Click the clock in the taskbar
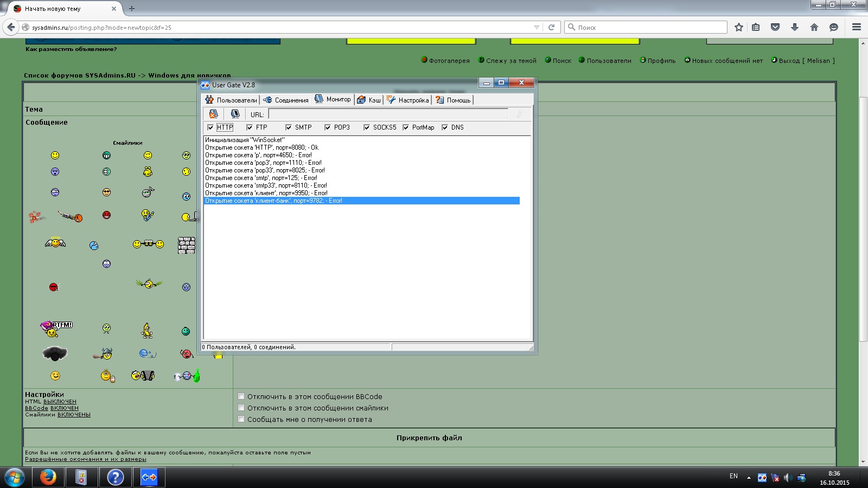This screenshot has height=488, width=868. point(834,478)
